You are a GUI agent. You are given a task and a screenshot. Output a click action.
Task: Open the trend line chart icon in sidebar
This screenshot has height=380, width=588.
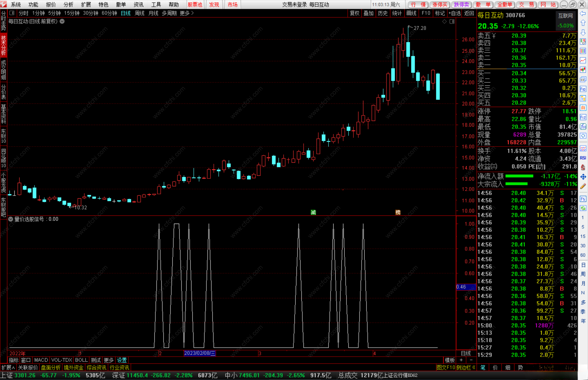coord(583,60)
